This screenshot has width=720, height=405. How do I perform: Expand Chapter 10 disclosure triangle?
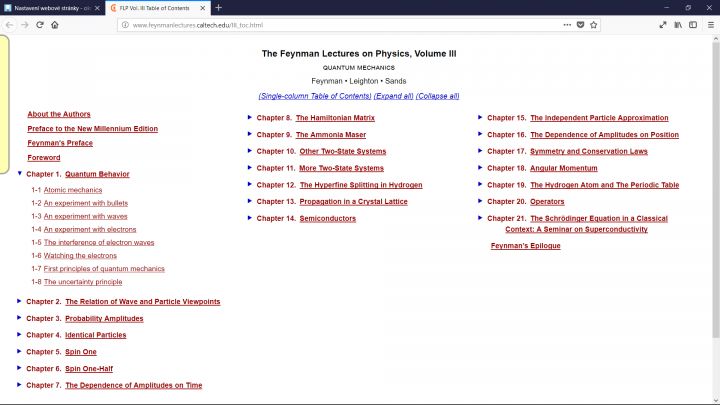pyautogui.click(x=250, y=151)
